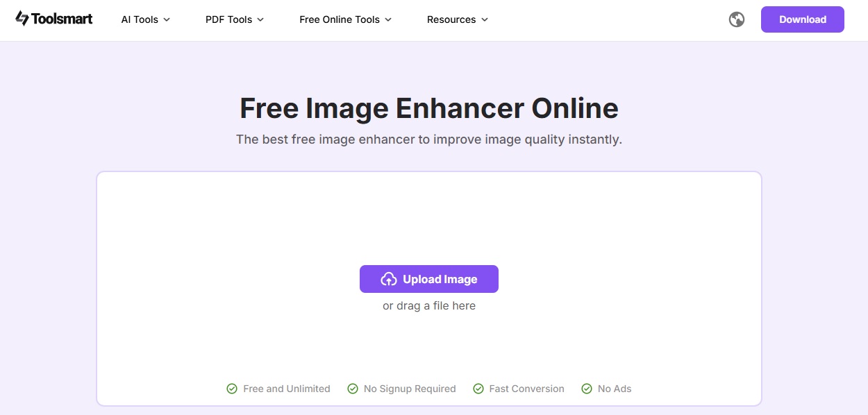Open the PDF Tools menu
Screen dimensions: 868x415
[x=235, y=19]
